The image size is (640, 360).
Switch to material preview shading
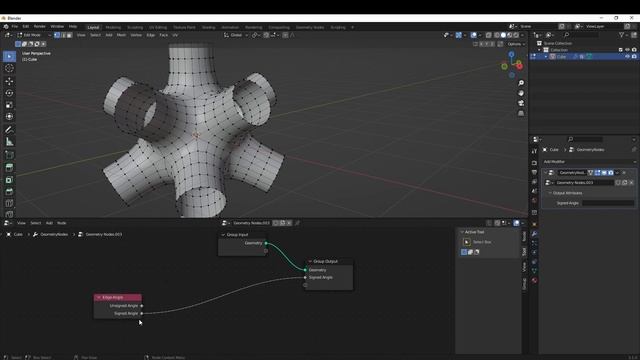(509, 35)
